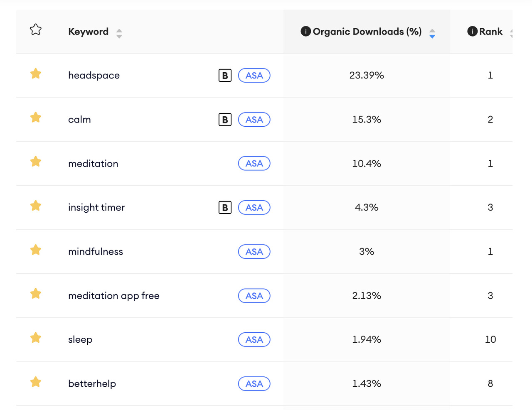This screenshot has width=532, height=410.
Task: Select the meditation app free keyword text
Action: [114, 296]
